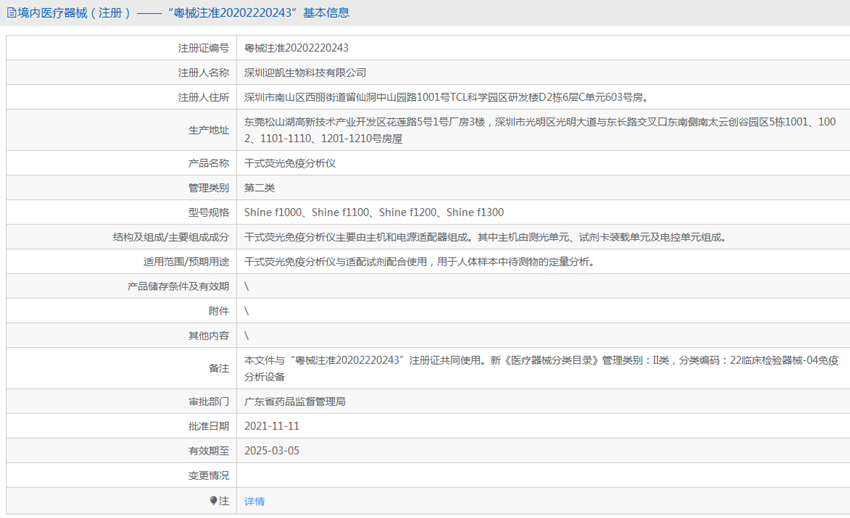The width and height of the screenshot is (850, 518).
Task: Click the 附件 label
Action: click(218, 311)
